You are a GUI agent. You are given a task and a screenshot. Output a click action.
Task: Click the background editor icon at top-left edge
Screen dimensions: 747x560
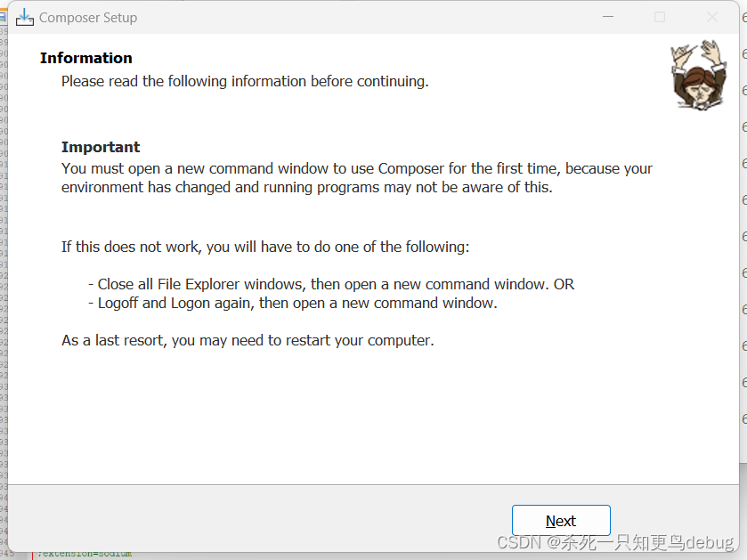coord(3,16)
